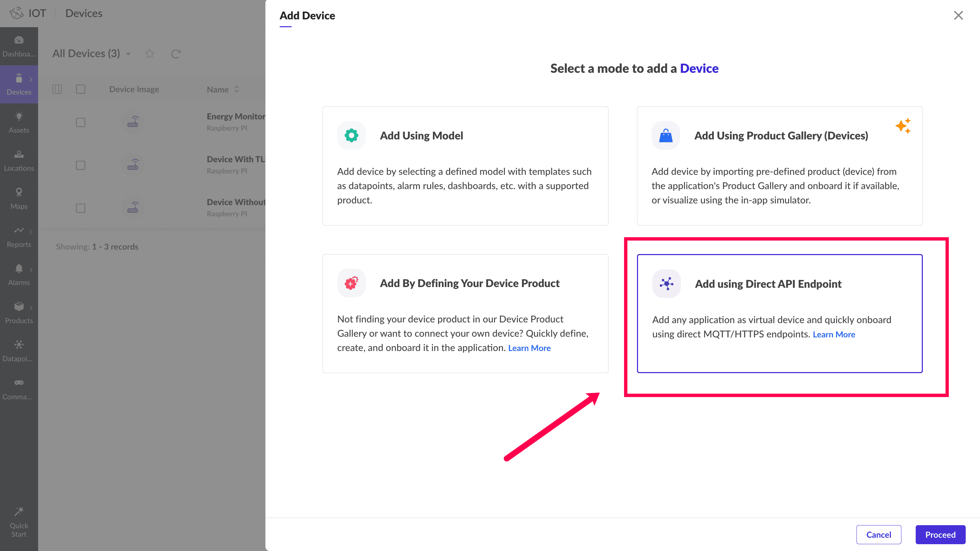Expand the Reports sidebar submenu chevron
The width and height of the screenshot is (980, 551).
(31, 232)
